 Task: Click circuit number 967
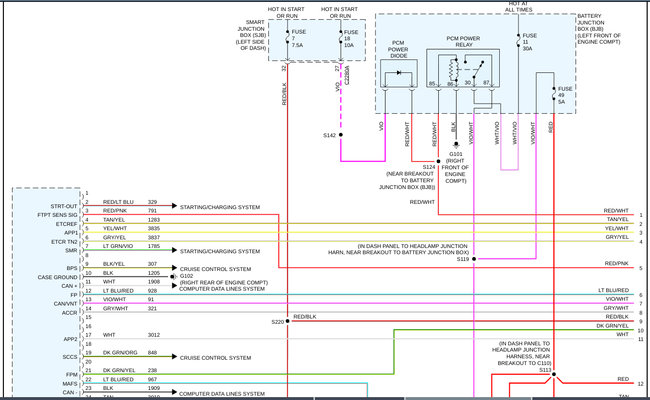[153, 379]
